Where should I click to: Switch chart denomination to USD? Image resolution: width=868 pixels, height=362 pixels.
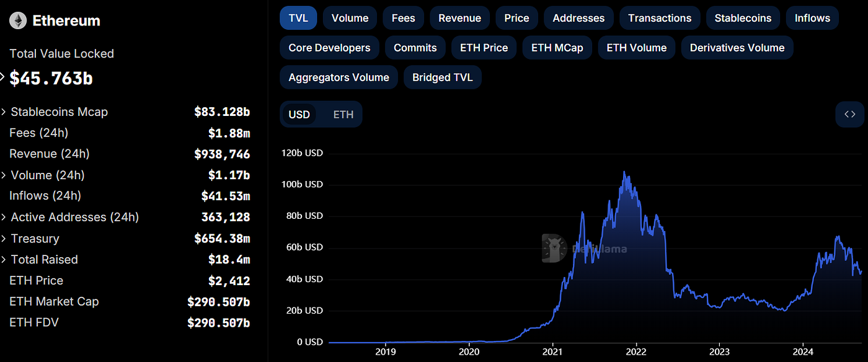click(299, 115)
